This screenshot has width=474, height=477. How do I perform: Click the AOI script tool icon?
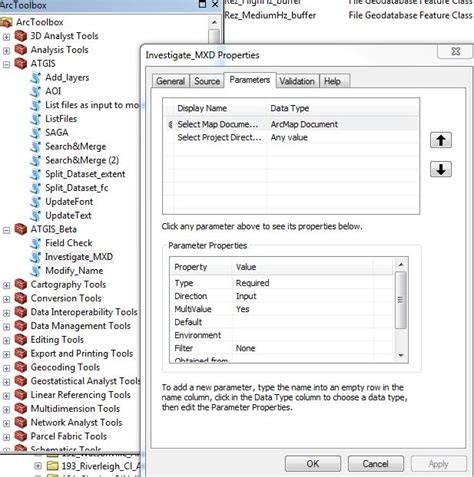[x=35, y=91]
